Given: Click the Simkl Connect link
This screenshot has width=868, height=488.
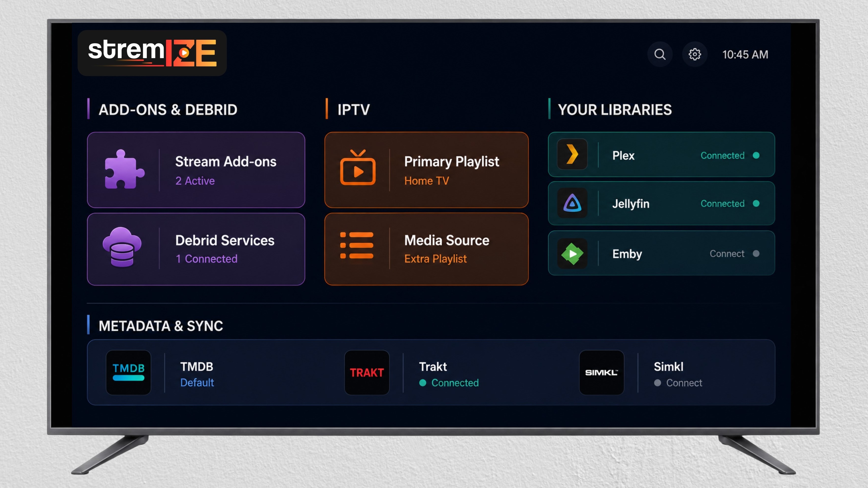Looking at the screenshot, I should click(684, 383).
